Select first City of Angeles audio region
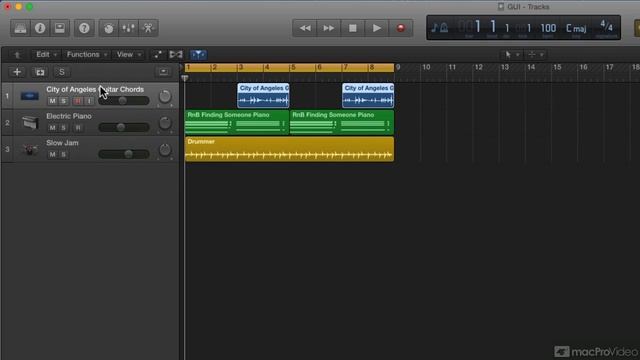 pyautogui.click(x=263, y=96)
